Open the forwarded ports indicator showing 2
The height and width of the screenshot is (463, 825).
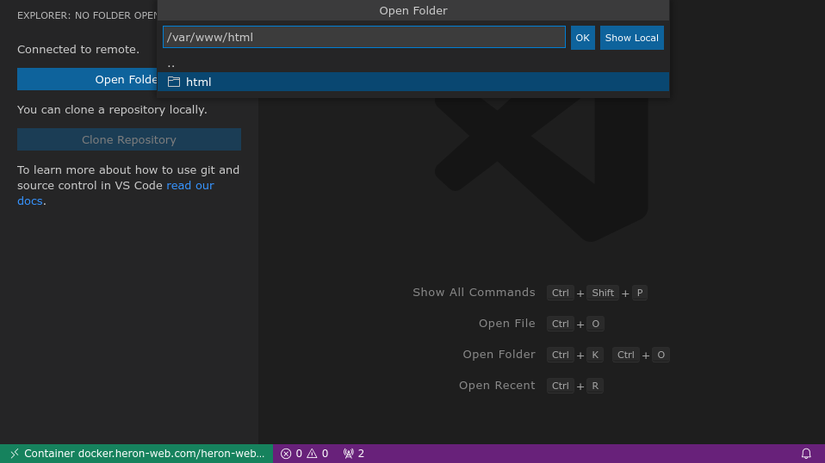click(353, 453)
